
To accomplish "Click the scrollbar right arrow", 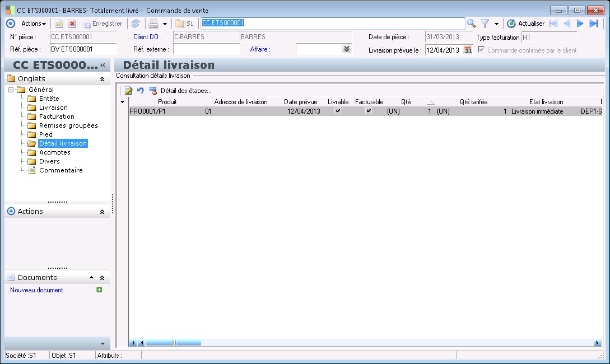I will point(597,343).
